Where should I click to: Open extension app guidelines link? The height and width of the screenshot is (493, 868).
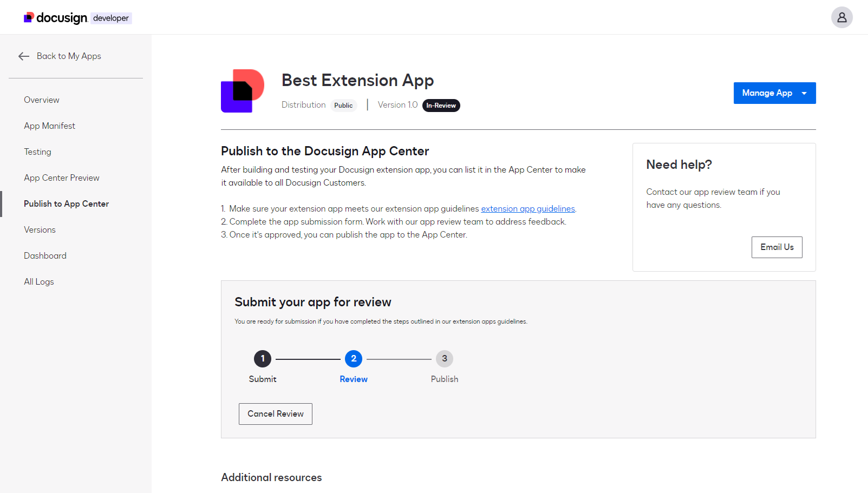(x=528, y=209)
